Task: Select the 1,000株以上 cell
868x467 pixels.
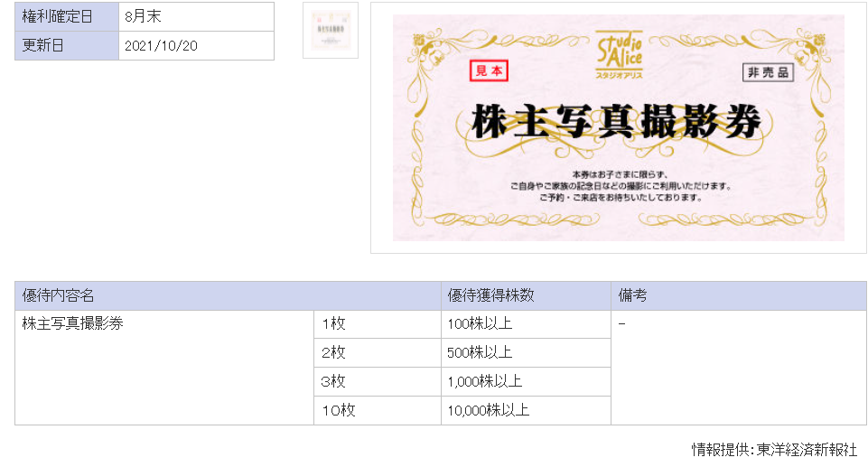Action: coord(526,382)
